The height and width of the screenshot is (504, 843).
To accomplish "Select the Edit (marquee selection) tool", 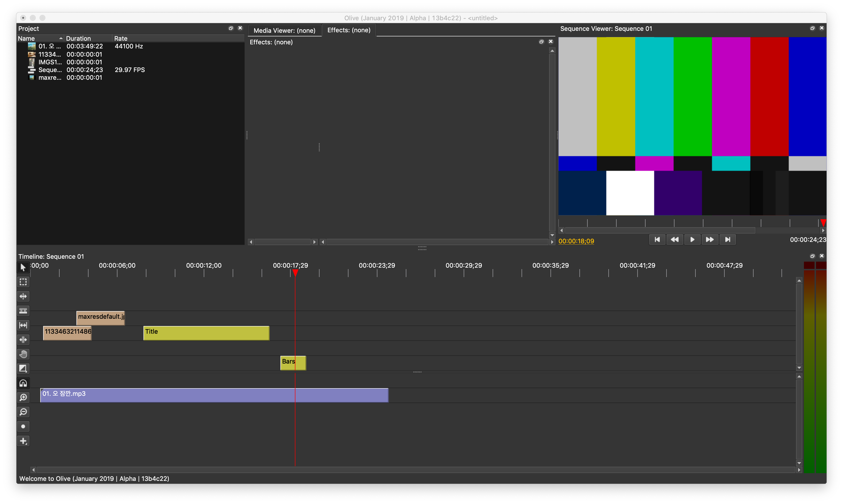I will tap(23, 282).
